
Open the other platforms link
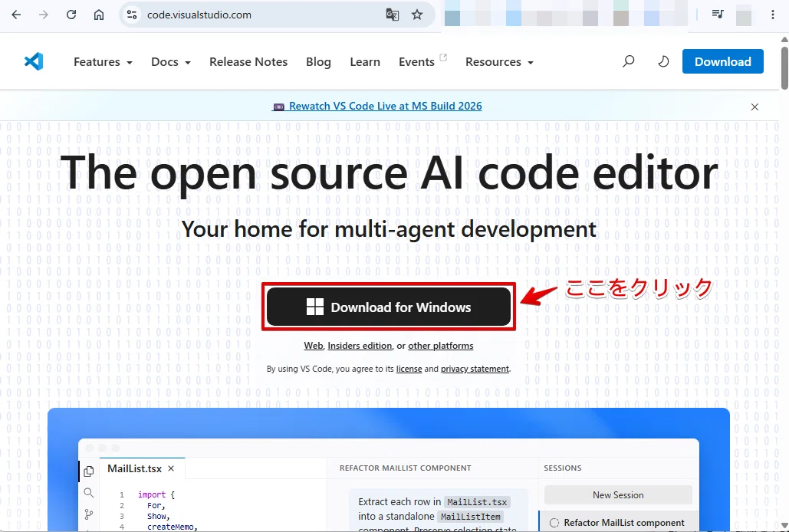(x=441, y=346)
